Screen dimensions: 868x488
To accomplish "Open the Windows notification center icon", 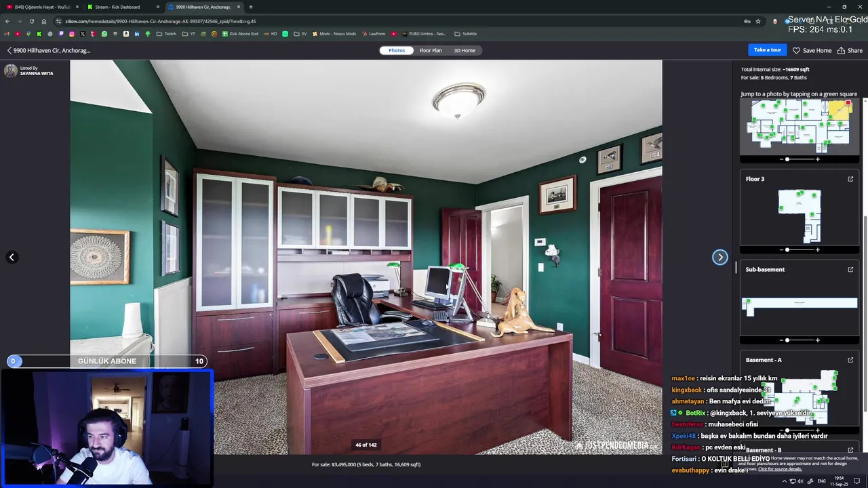I will pos(856,481).
